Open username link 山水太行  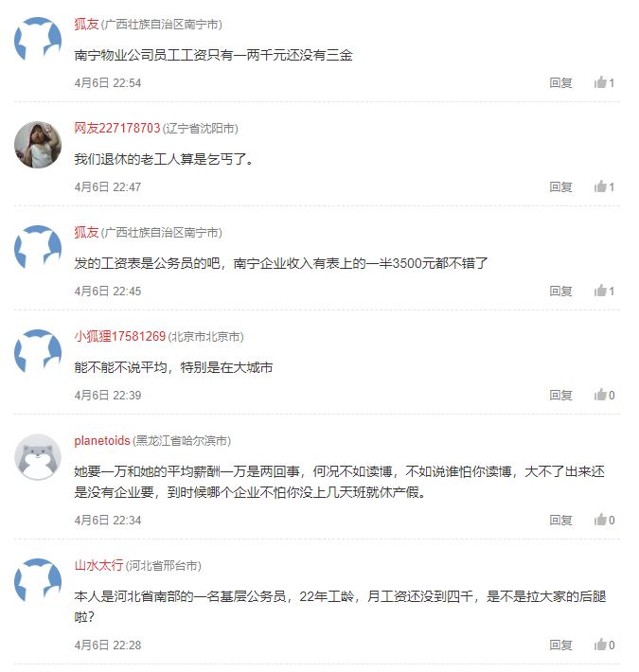click(98, 565)
